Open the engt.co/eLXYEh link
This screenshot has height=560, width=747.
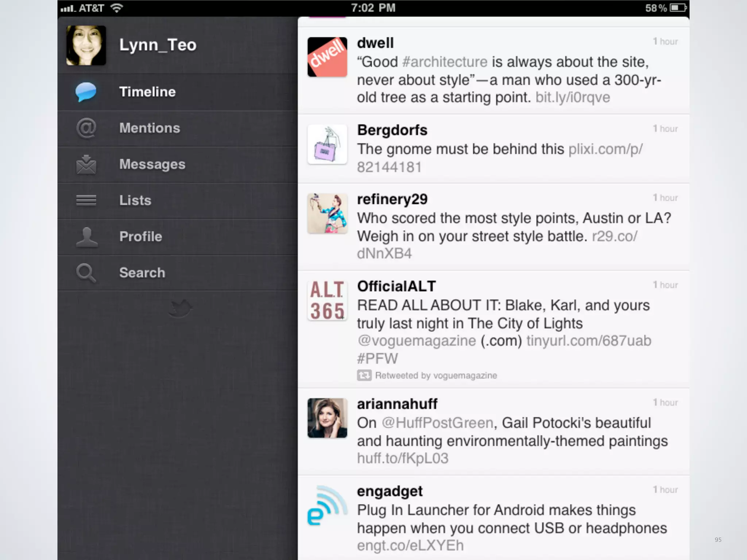click(x=410, y=545)
